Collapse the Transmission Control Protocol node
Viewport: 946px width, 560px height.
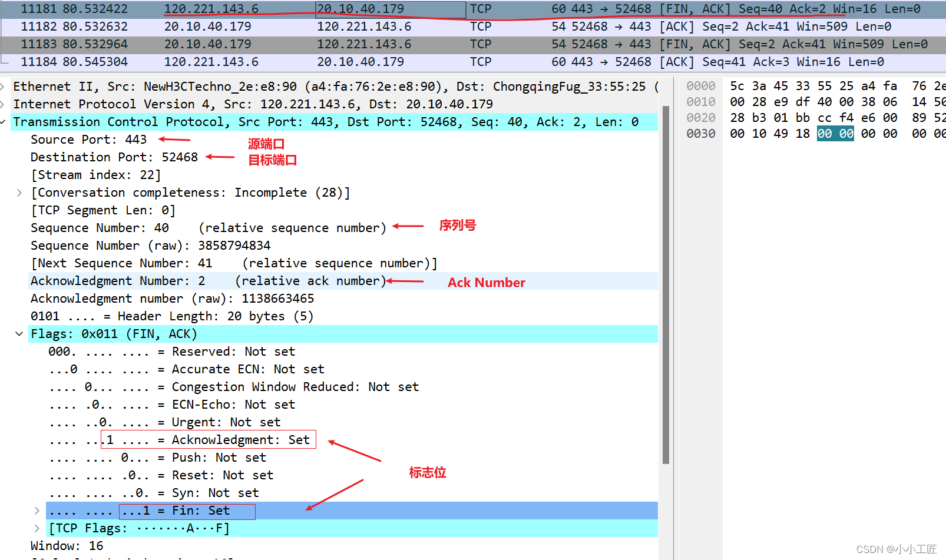click(3, 122)
